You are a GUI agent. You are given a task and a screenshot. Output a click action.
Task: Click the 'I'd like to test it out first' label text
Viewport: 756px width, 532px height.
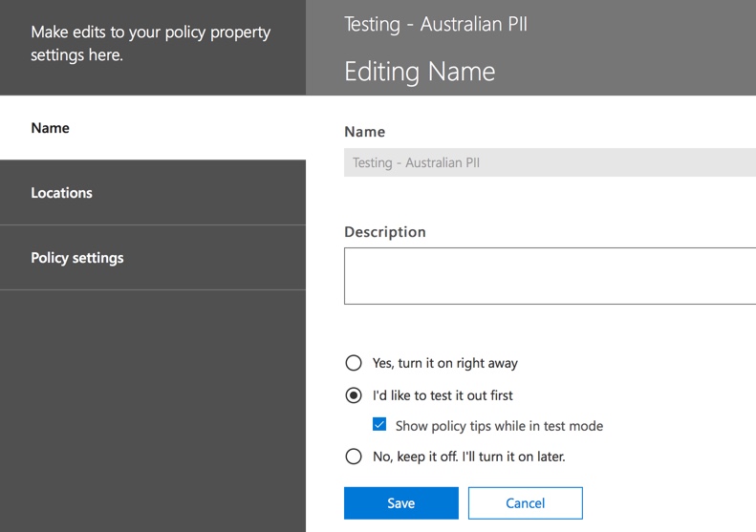443,395
